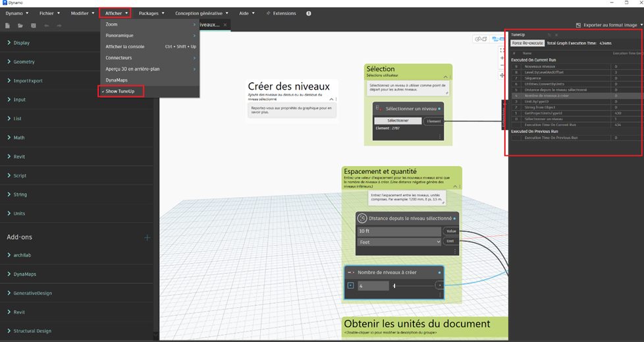Screen dimensions: 644x342
Task: Click the Undo arrow icon
Action: pos(46,26)
